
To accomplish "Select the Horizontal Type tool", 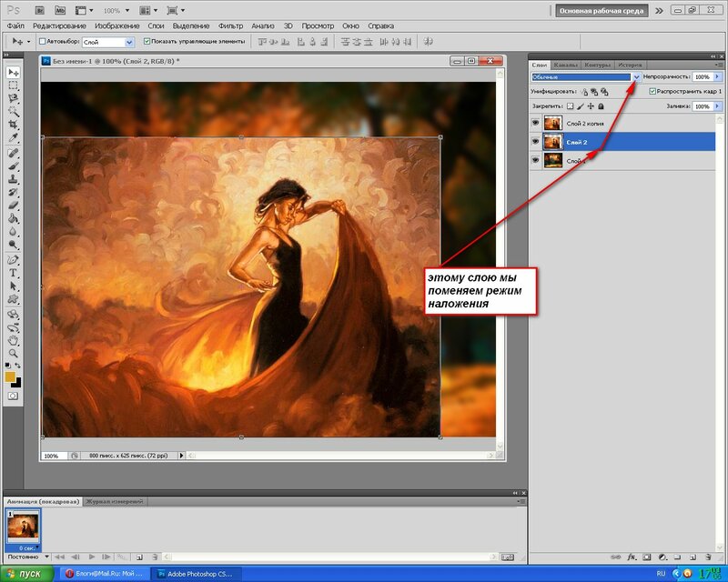I will click(x=13, y=273).
